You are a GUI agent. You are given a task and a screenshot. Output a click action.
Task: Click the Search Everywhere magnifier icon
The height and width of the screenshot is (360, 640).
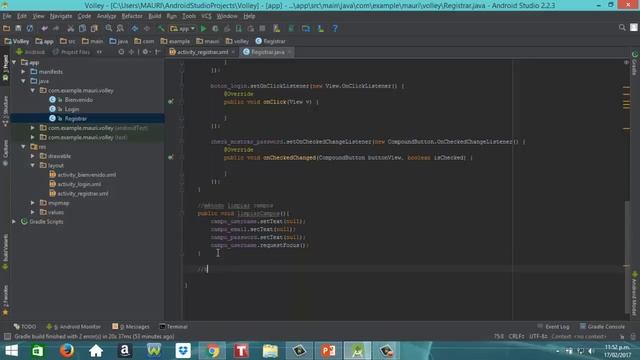[x=622, y=27]
